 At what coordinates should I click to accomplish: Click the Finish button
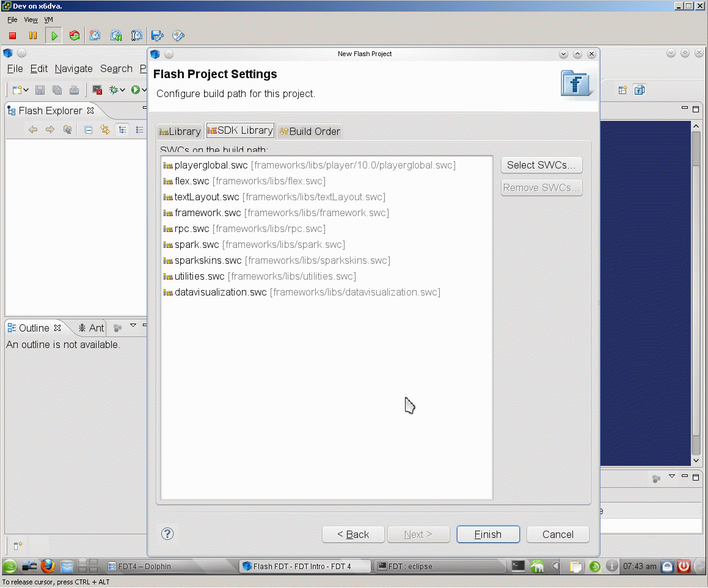pos(487,534)
